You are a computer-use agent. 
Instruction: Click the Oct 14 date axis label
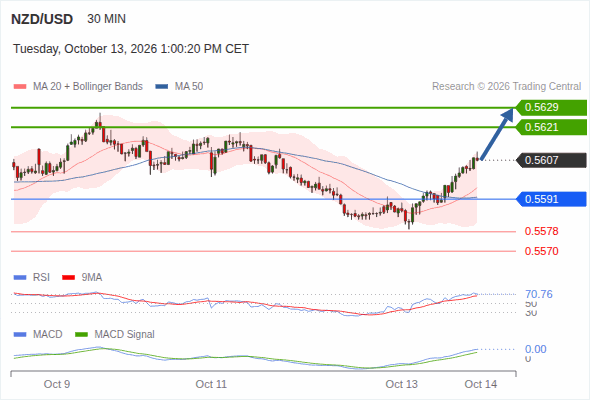click(x=481, y=384)
